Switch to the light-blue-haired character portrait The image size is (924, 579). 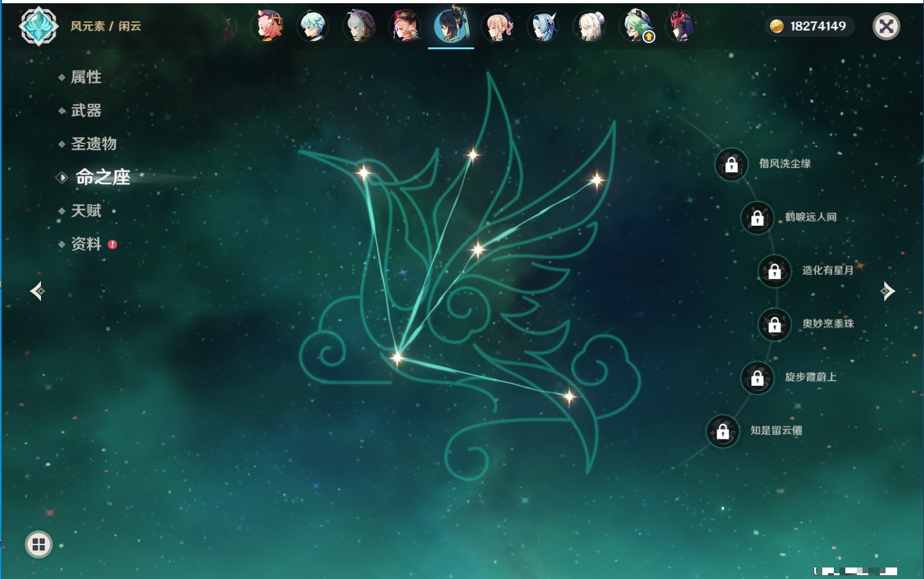click(314, 26)
